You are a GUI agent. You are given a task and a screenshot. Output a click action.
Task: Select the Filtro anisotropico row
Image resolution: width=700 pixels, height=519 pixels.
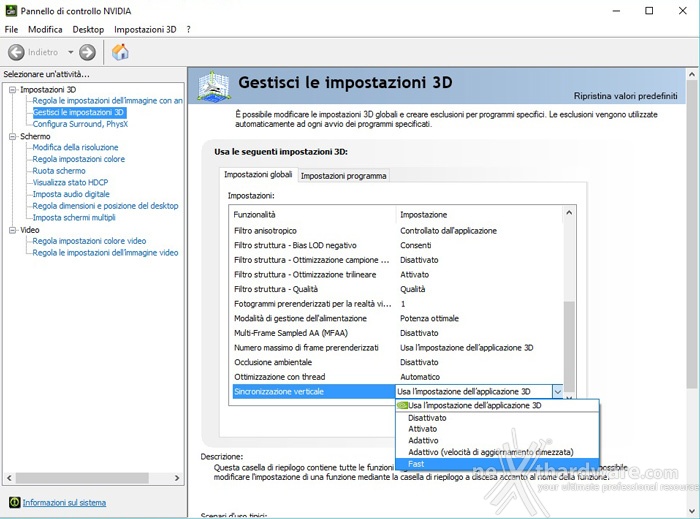pyautogui.click(x=396, y=231)
